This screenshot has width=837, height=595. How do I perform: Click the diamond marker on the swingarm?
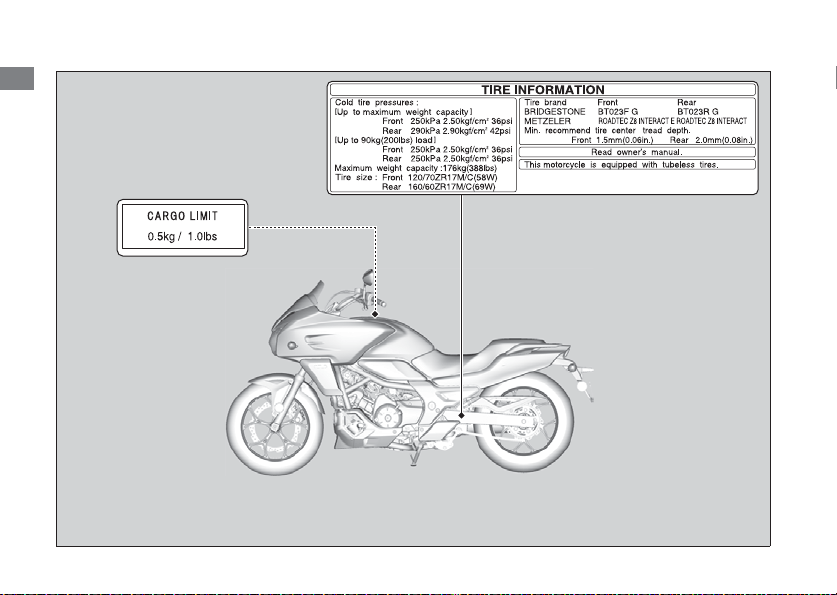point(461,415)
